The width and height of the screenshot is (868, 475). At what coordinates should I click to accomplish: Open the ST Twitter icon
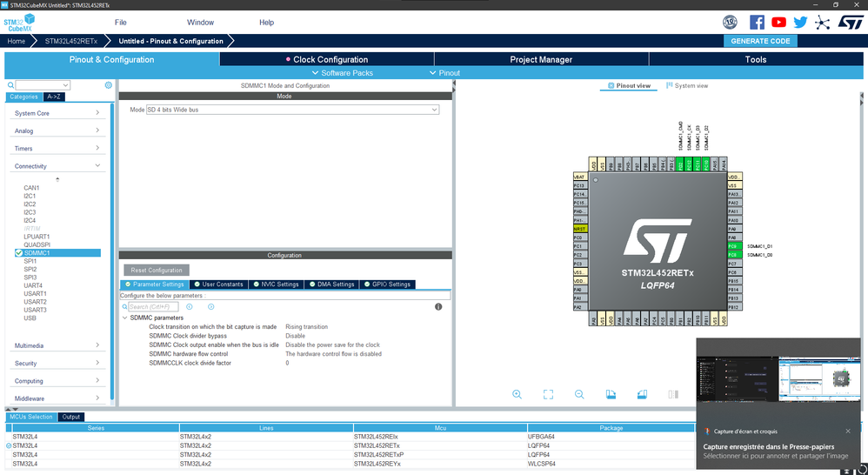(x=800, y=22)
